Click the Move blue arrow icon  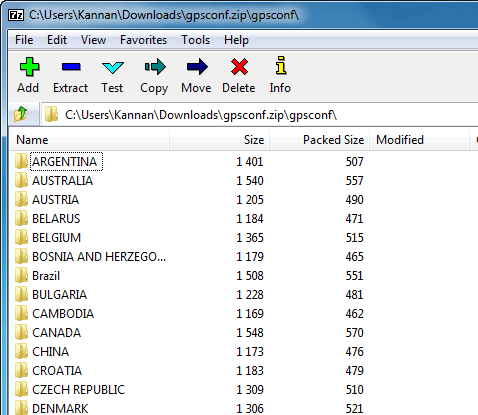(197, 67)
